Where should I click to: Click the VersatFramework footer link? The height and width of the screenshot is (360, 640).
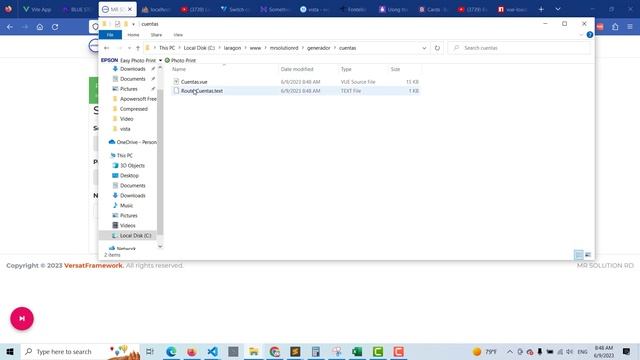[x=94, y=266]
